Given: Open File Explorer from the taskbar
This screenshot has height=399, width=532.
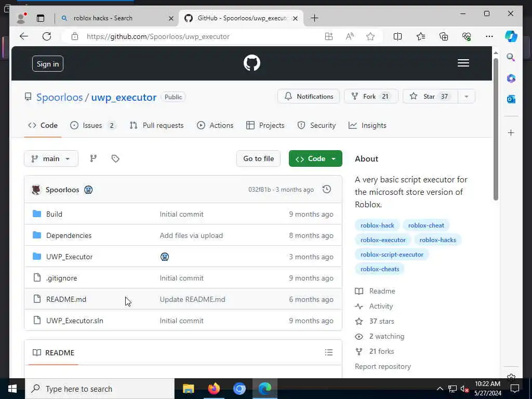Looking at the screenshot, I should (x=188, y=389).
